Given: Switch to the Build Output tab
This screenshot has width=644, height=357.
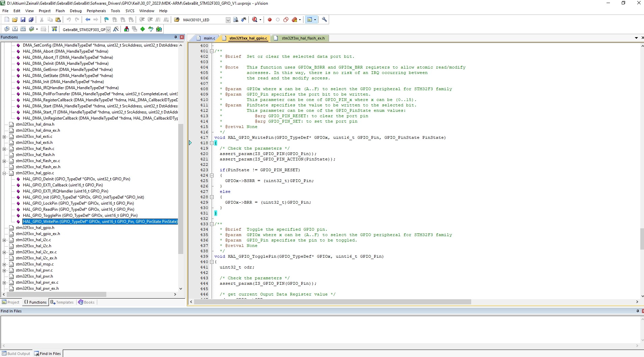Looking at the screenshot, I should pos(16,354).
